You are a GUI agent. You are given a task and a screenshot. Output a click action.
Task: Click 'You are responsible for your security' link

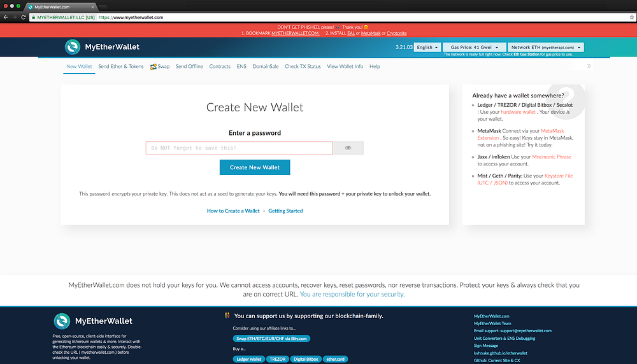[x=352, y=294]
